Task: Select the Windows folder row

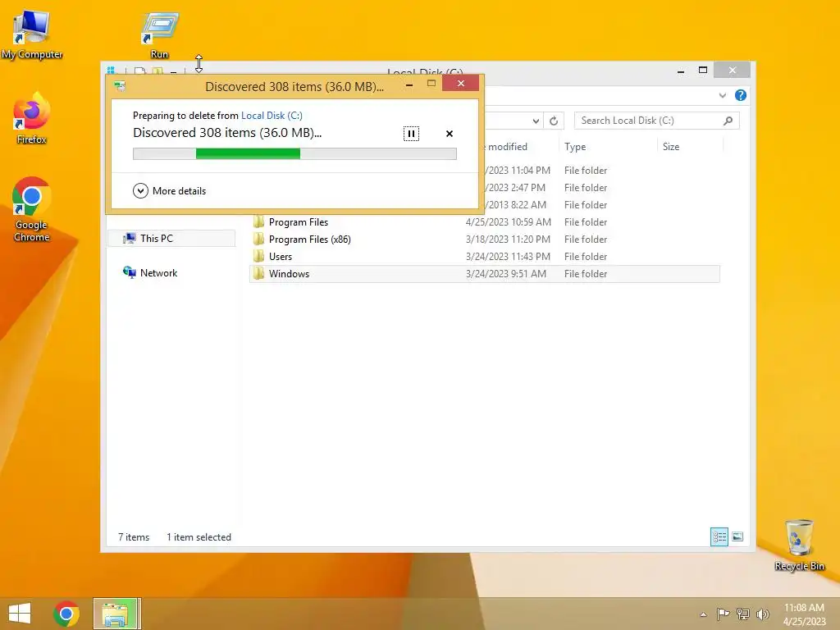Action: click(484, 274)
